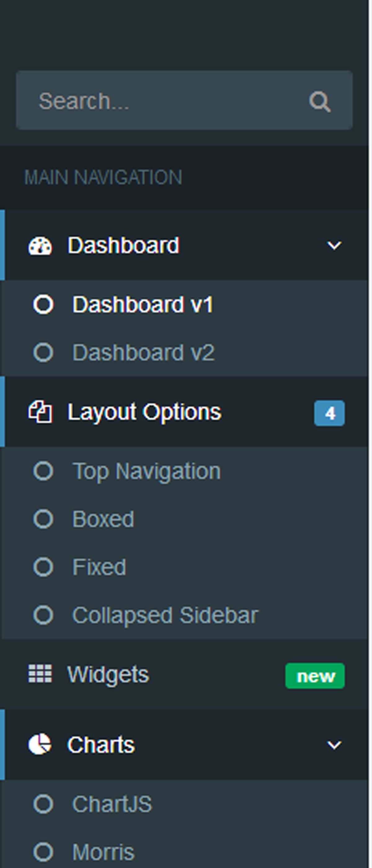Image resolution: width=372 pixels, height=868 pixels.
Task: Toggle Layout Options via badge 4
Action: pos(330,413)
